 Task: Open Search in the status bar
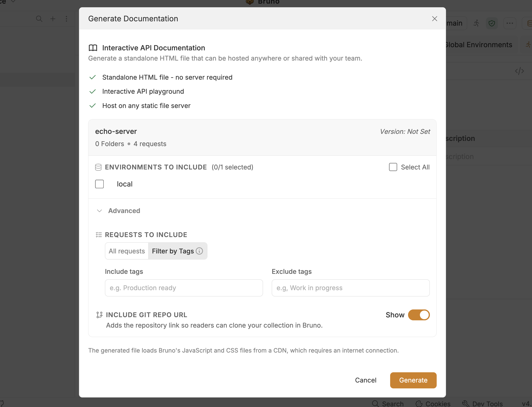click(x=388, y=404)
